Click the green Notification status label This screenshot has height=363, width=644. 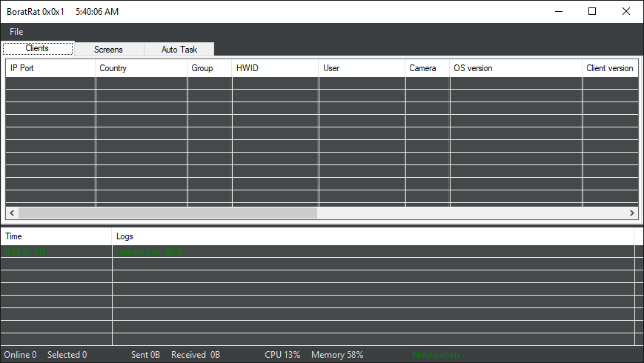[436, 355]
